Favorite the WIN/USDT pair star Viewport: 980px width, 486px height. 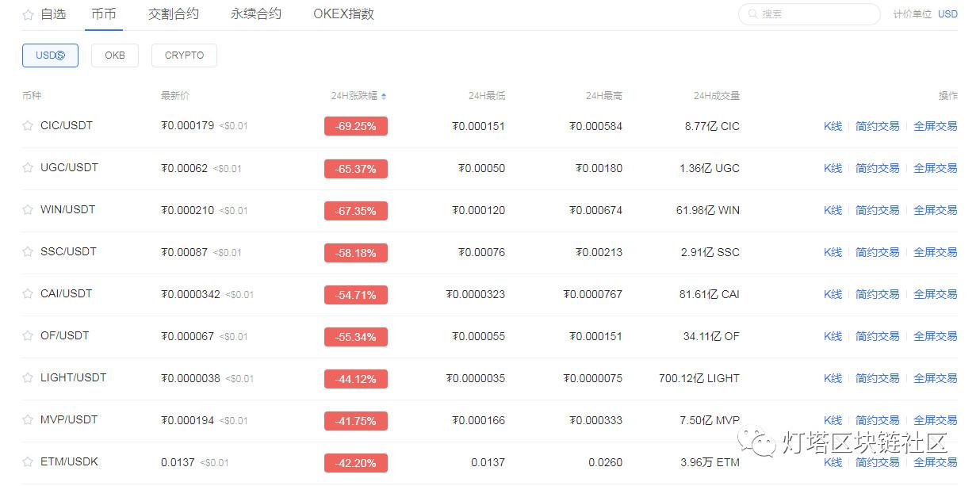28,209
